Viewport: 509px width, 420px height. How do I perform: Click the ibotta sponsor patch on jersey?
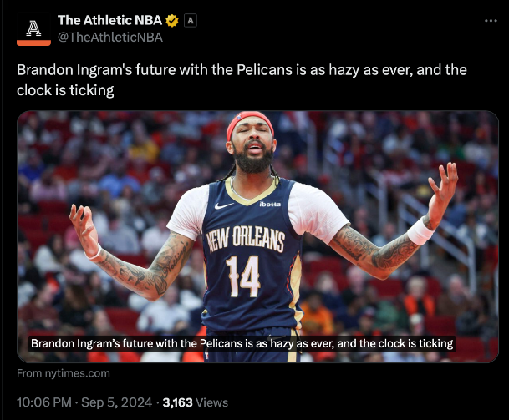tap(270, 204)
